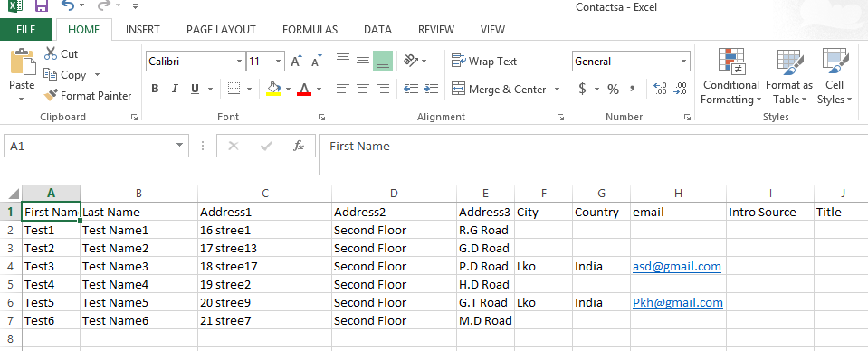Viewport: 868px width, 351px height.
Task: Click Decrease Decimal icon
Action: point(681,89)
